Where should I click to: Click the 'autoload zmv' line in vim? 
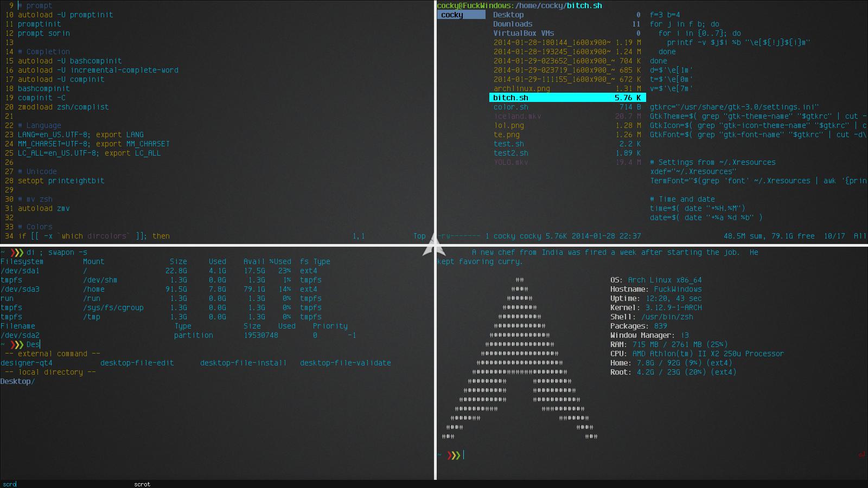44,208
